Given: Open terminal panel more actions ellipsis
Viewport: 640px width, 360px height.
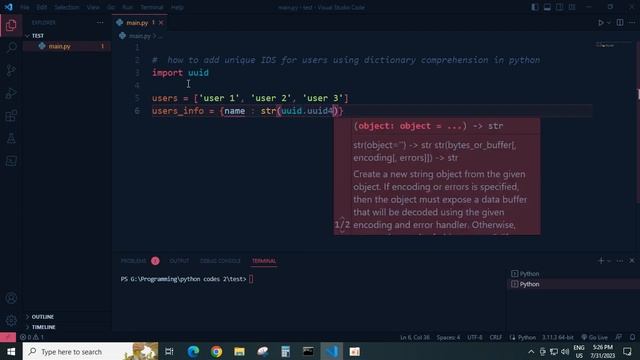Looking at the screenshot, I should [x=620, y=261].
